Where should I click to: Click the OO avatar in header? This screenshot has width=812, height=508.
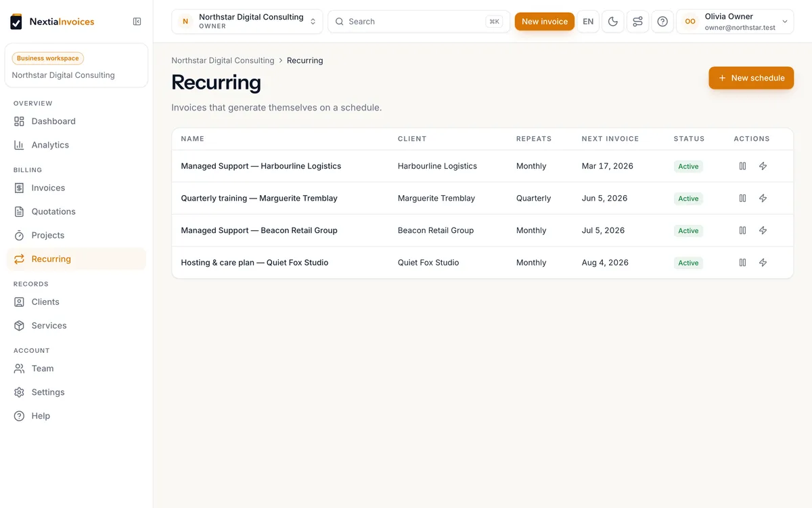coord(690,22)
